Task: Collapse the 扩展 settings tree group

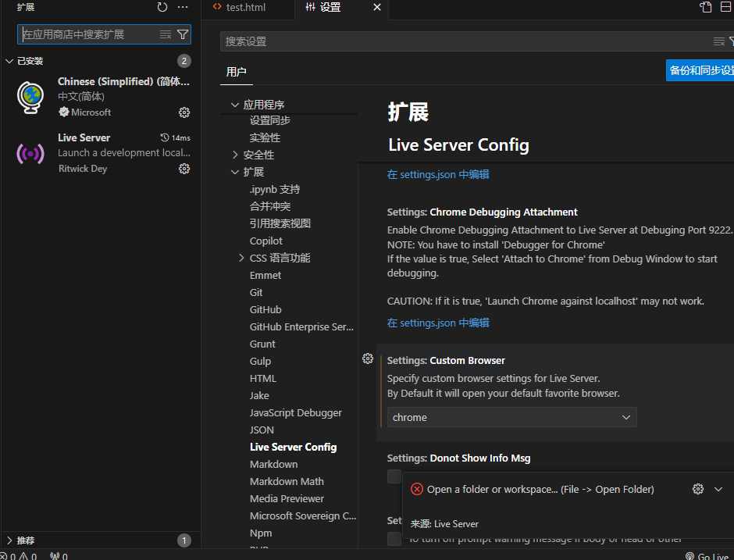Action: click(x=235, y=173)
